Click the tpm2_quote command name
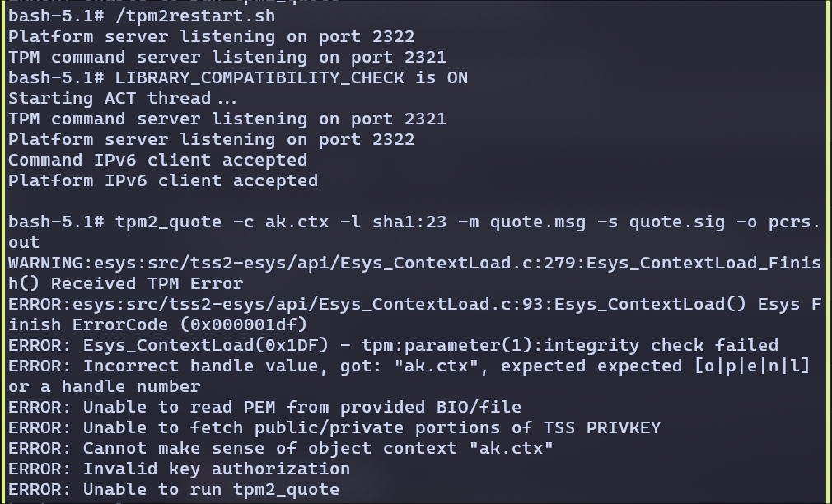Screen dimensions: 832x504 point(168,222)
